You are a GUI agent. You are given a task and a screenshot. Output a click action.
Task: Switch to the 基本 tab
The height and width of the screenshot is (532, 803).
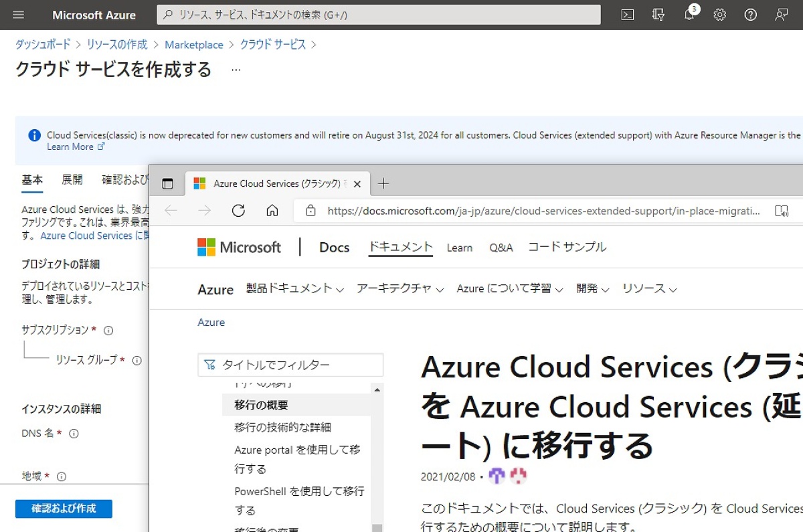[32, 180]
